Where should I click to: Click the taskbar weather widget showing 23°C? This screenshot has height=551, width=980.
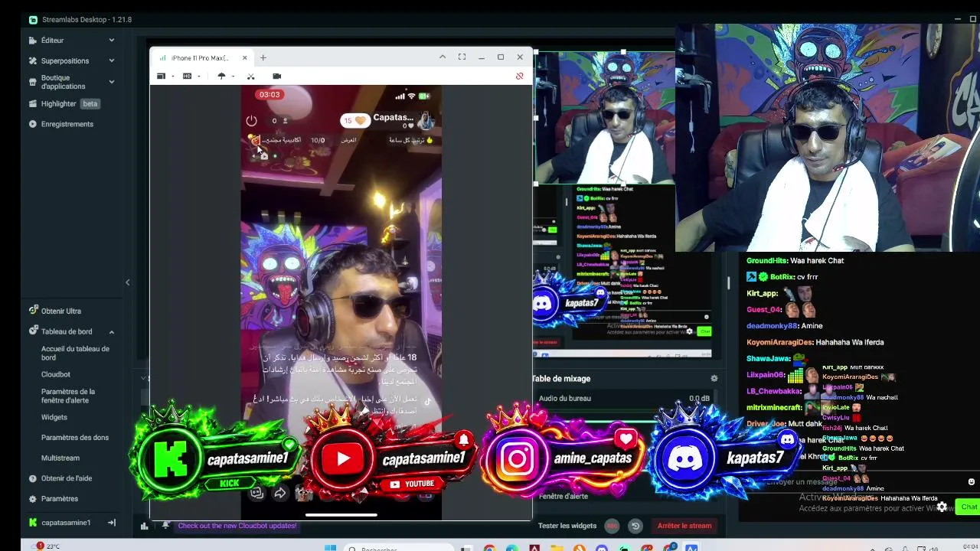coord(47,546)
